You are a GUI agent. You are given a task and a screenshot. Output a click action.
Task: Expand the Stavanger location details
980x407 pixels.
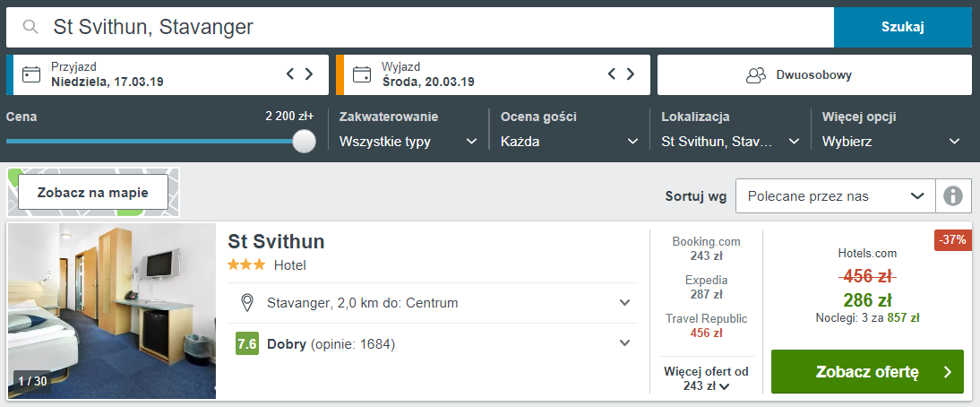coord(625,303)
